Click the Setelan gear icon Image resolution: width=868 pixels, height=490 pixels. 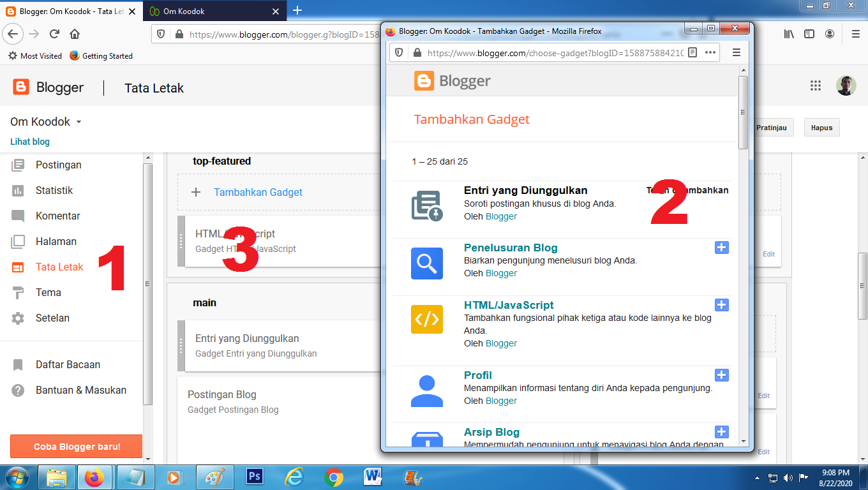click(x=18, y=318)
